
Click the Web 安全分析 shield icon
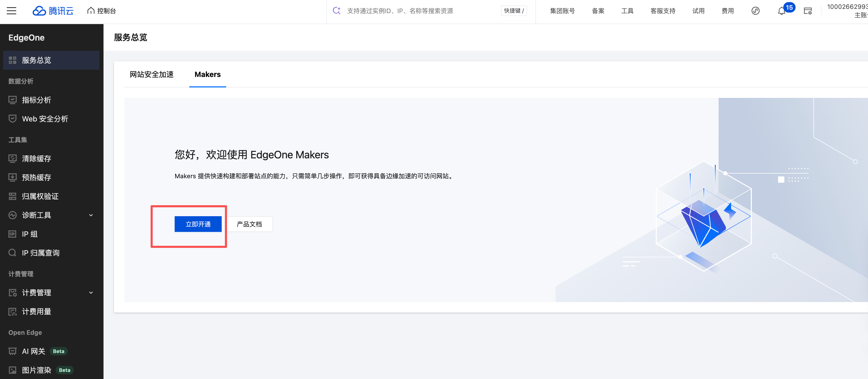[13, 119]
